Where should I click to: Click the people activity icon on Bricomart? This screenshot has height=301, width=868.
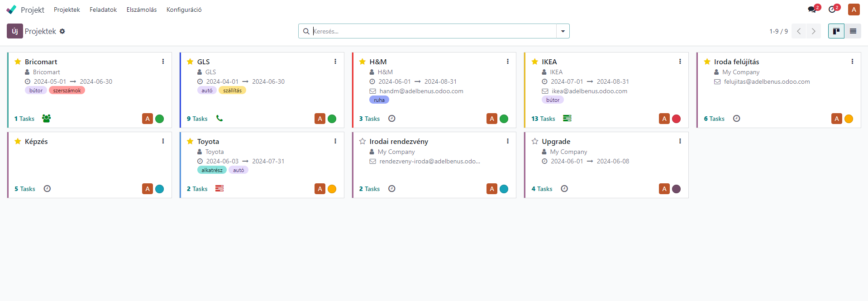[x=46, y=118]
